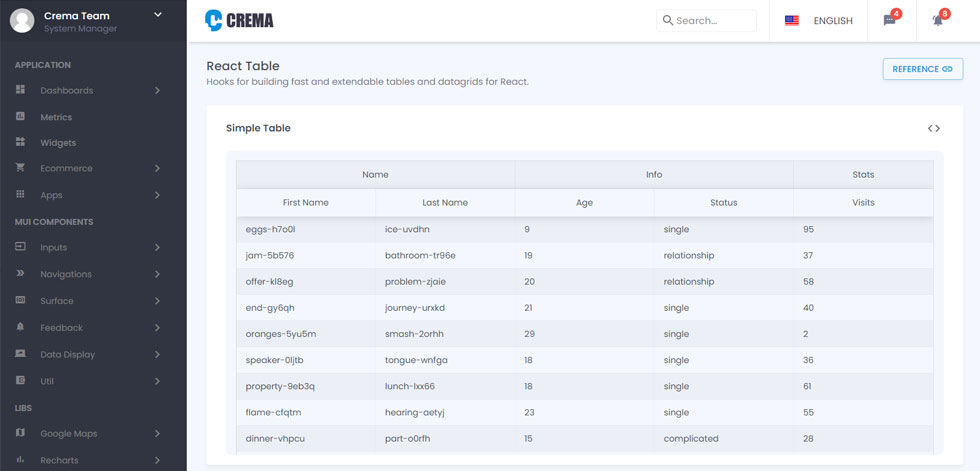Click the REFERENCE link button
Image resolution: width=980 pixels, height=471 pixels.
point(922,69)
